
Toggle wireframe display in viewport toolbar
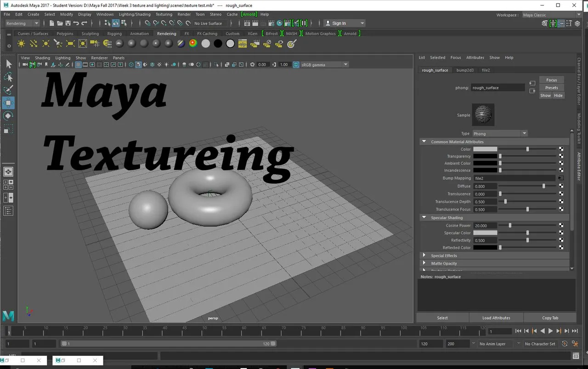[131, 65]
